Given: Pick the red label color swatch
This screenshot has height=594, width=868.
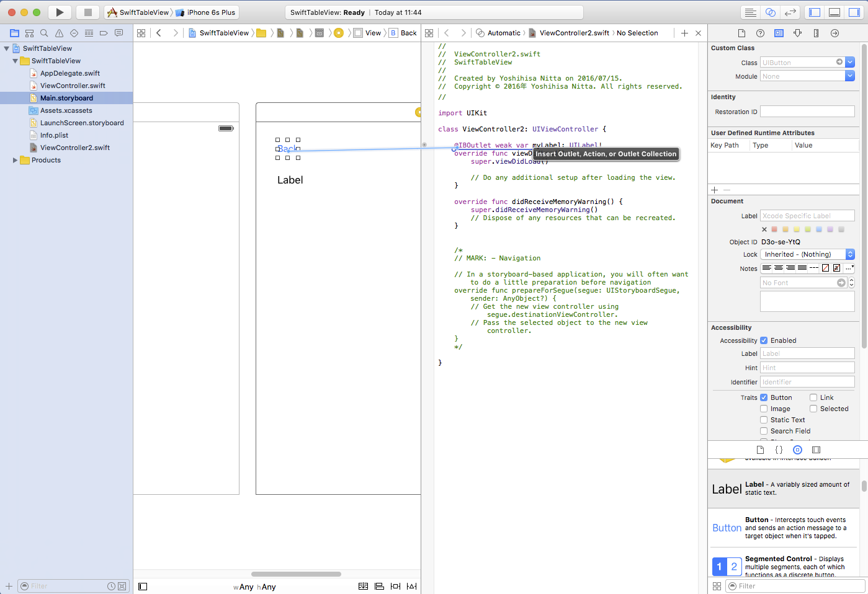Looking at the screenshot, I should [x=774, y=229].
